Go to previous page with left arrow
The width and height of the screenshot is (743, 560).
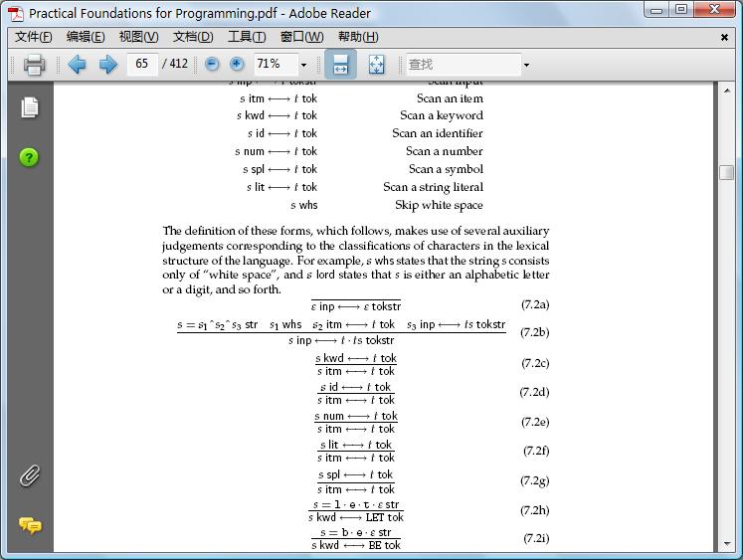coord(77,64)
